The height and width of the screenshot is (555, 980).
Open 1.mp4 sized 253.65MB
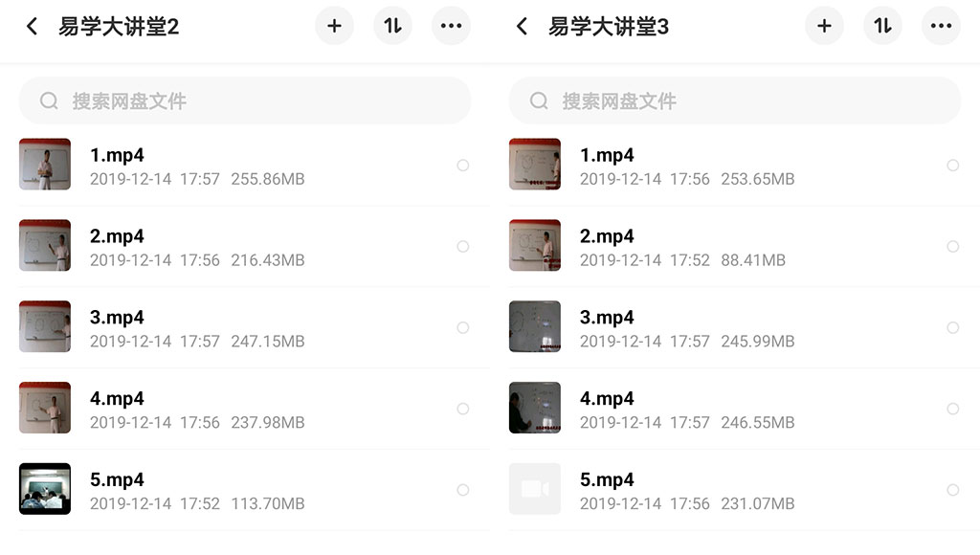pyautogui.click(x=735, y=165)
